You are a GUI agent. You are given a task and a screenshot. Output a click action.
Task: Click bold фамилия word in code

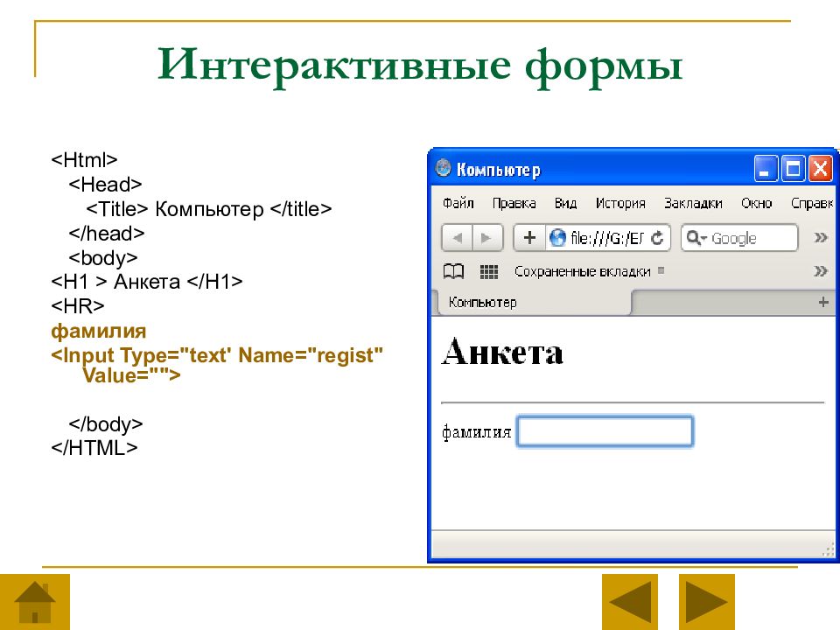click(99, 331)
